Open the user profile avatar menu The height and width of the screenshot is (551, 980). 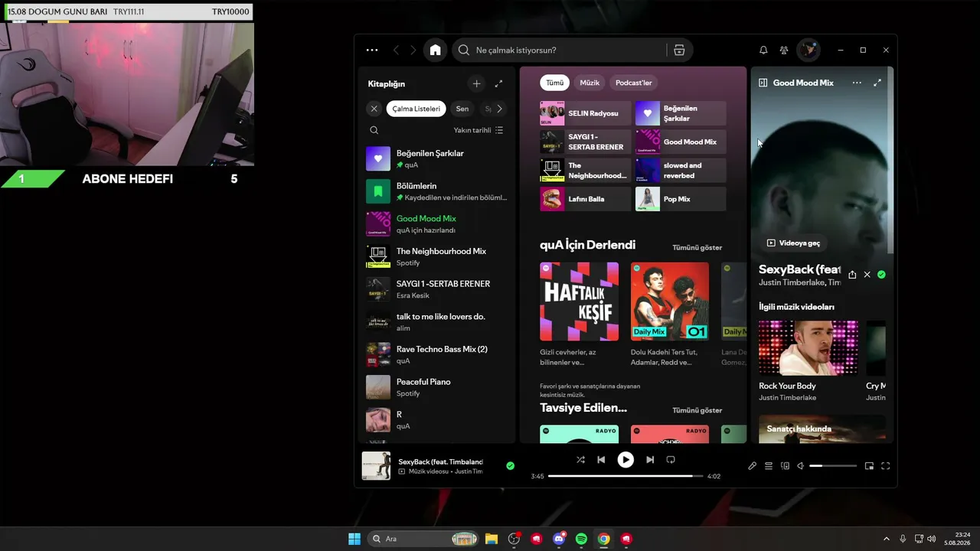pos(808,51)
